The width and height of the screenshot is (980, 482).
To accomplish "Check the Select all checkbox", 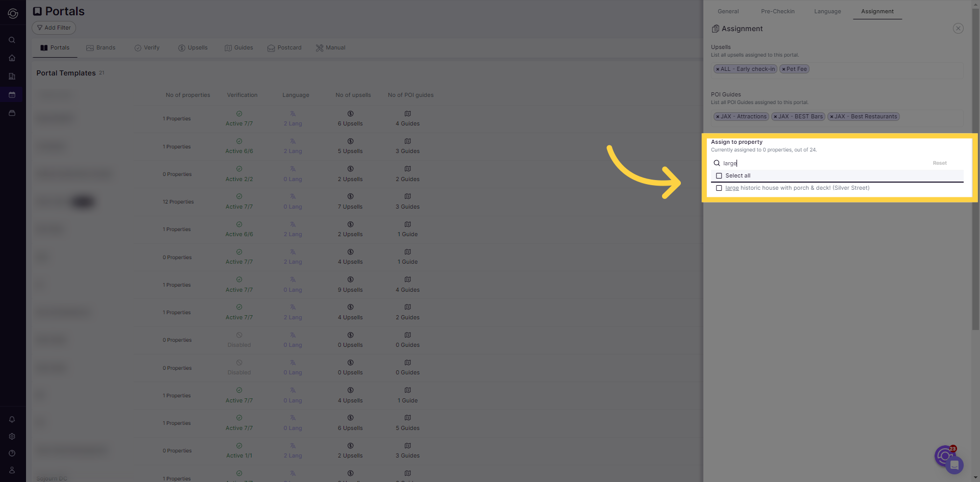I will 719,175.
